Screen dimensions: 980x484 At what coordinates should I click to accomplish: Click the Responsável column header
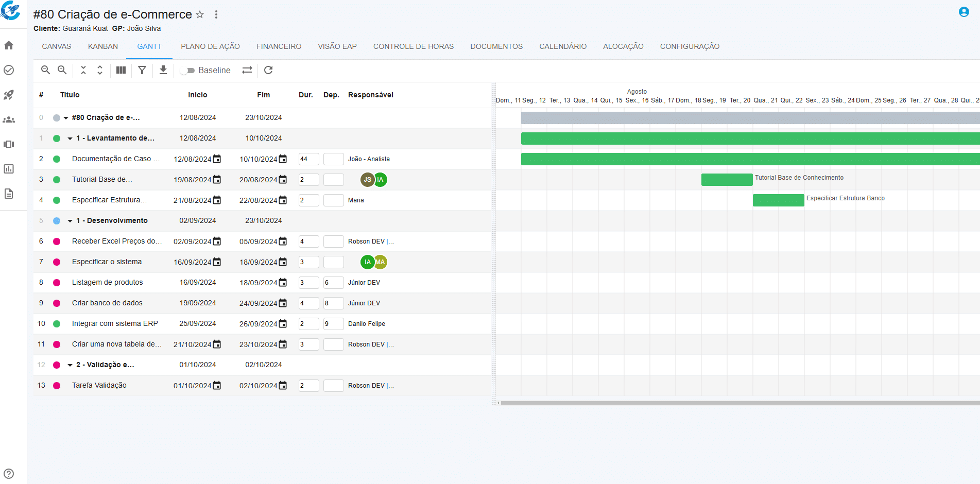pos(371,95)
